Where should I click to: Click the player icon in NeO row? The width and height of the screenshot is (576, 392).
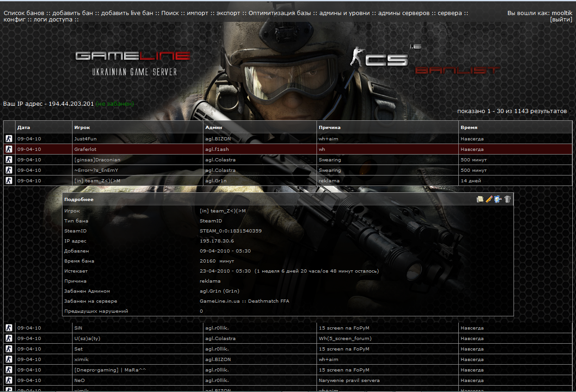(x=9, y=380)
